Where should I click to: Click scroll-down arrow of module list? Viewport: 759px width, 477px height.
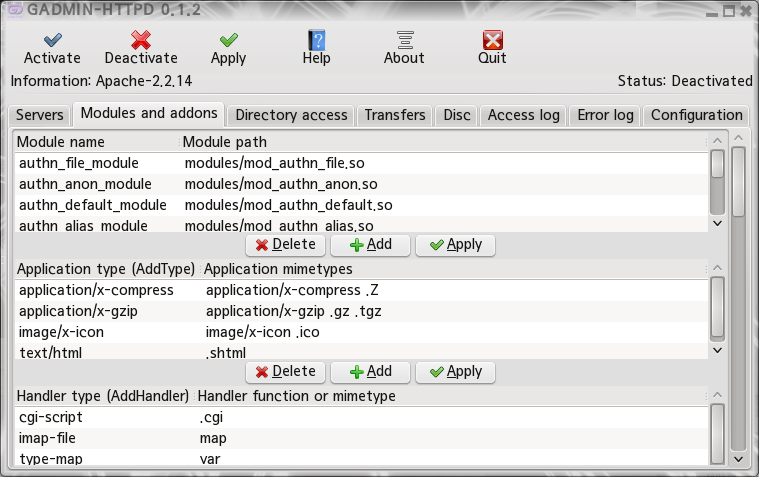coord(717,223)
